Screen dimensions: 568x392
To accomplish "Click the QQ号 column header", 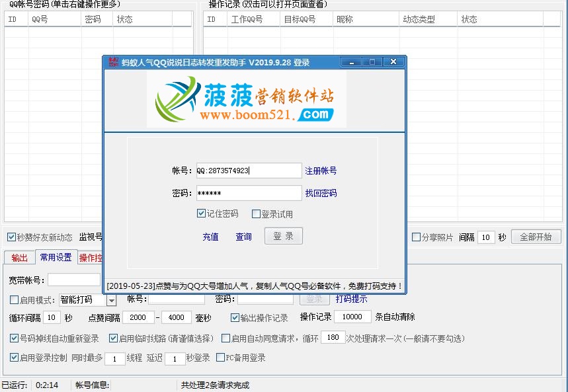I will click(55, 19).
